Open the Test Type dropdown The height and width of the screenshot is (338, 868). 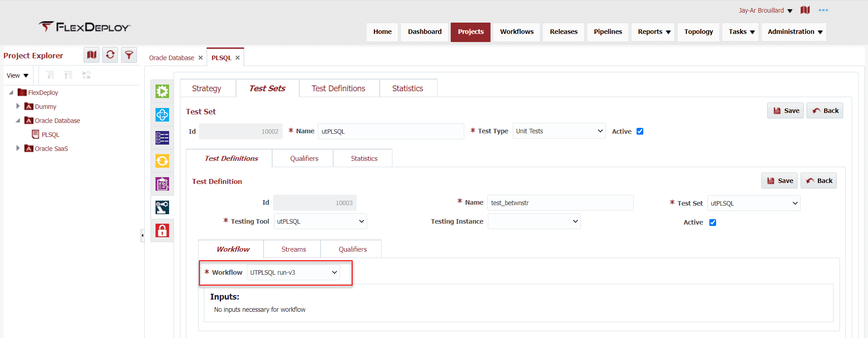click(x=559, y=131)
